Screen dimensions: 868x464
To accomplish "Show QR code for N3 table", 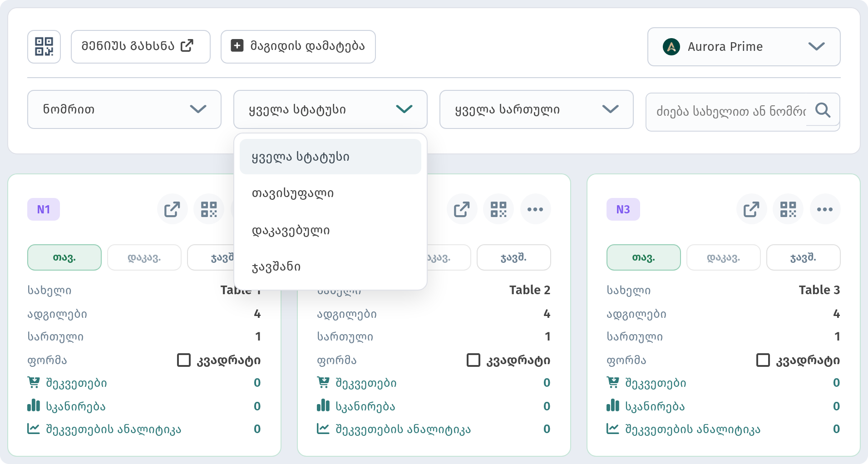I will coord(788,209).
